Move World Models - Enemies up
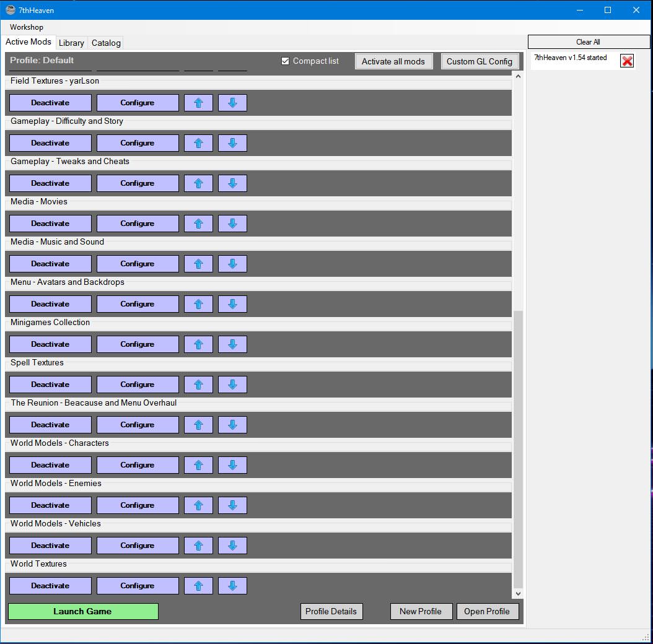 pyautogui.click(x=199, y=505)
